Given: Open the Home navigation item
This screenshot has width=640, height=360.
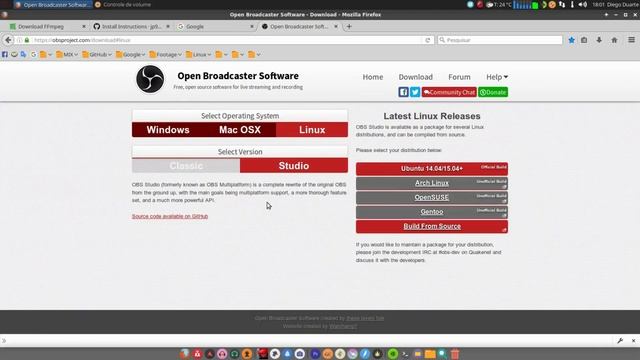Looking at the screenshot, I should pos(373,77).
